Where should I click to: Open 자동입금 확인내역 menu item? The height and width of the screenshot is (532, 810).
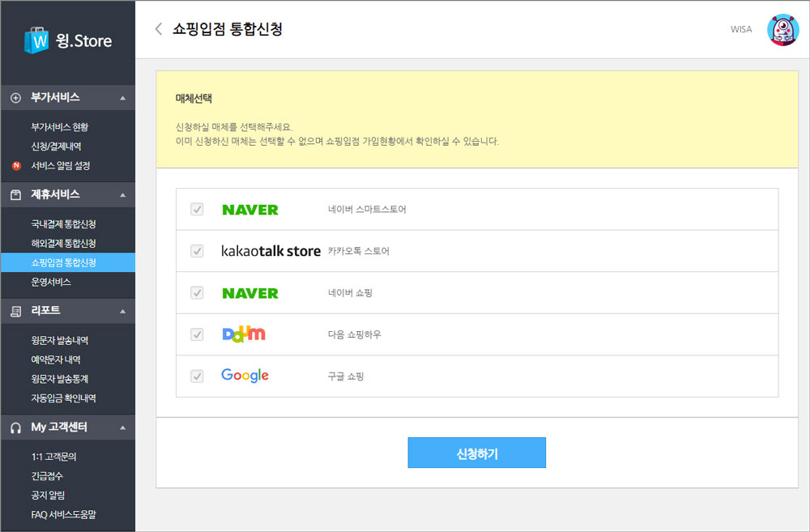[63, 398]
